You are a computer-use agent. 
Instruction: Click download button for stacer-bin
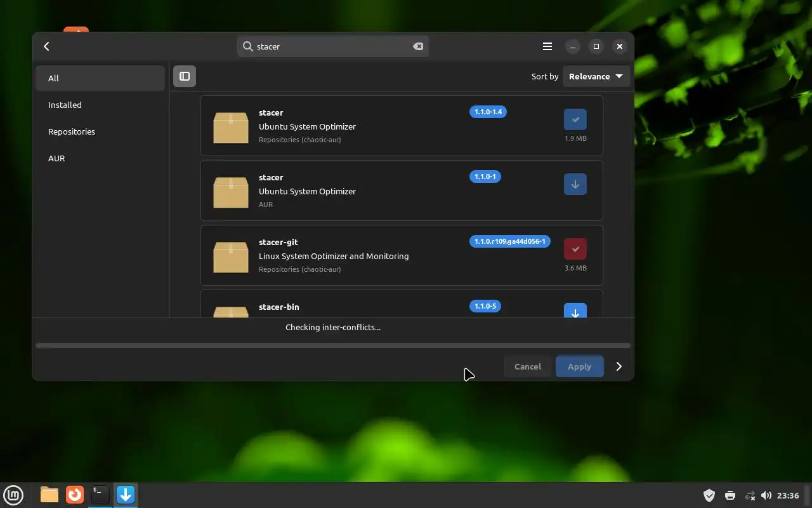tap(575, 311)
